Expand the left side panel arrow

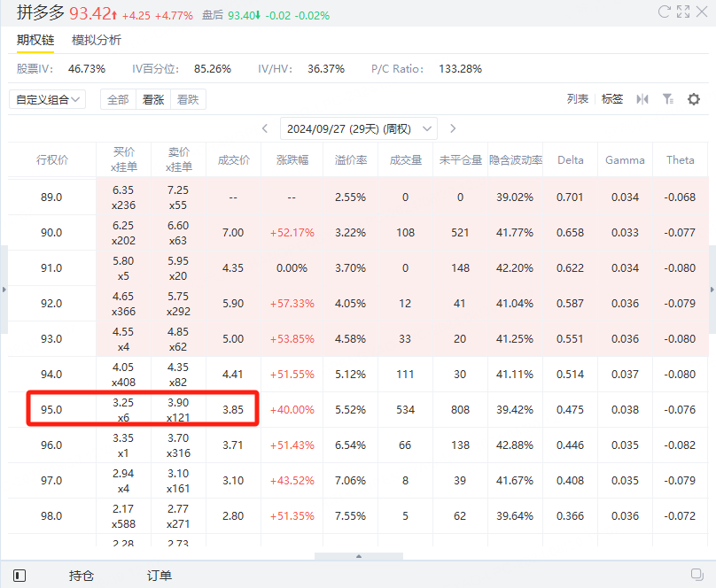pos(4,290)
